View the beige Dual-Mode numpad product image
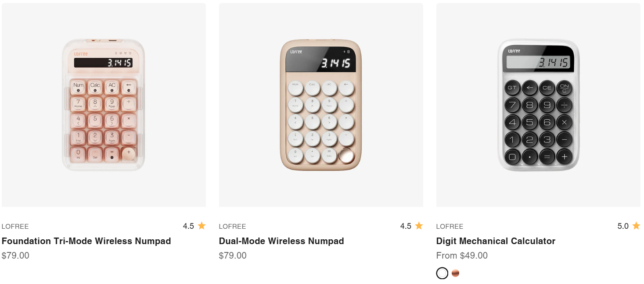The width and height of the screenshot is (644, 284). click(x=321, y=105)
